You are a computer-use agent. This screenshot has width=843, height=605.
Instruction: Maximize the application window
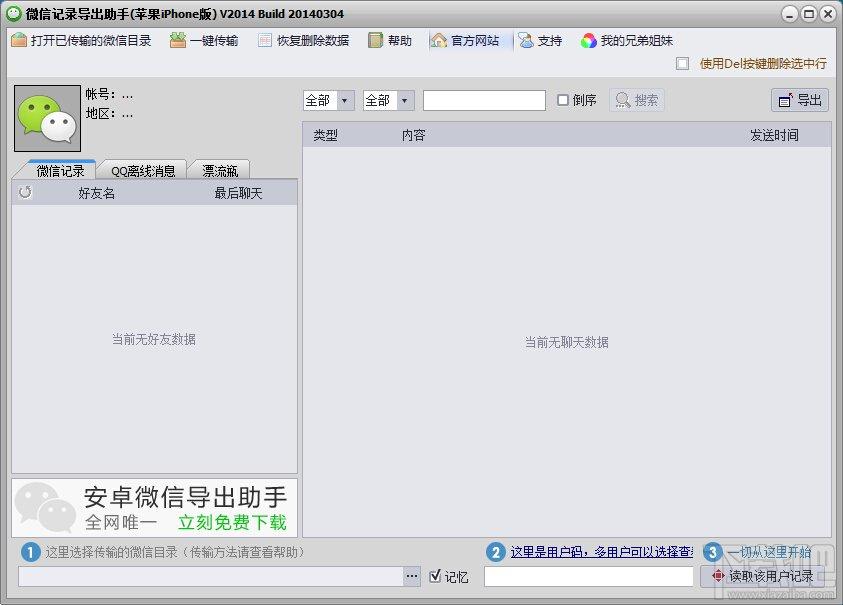click(x=809, y=14)
